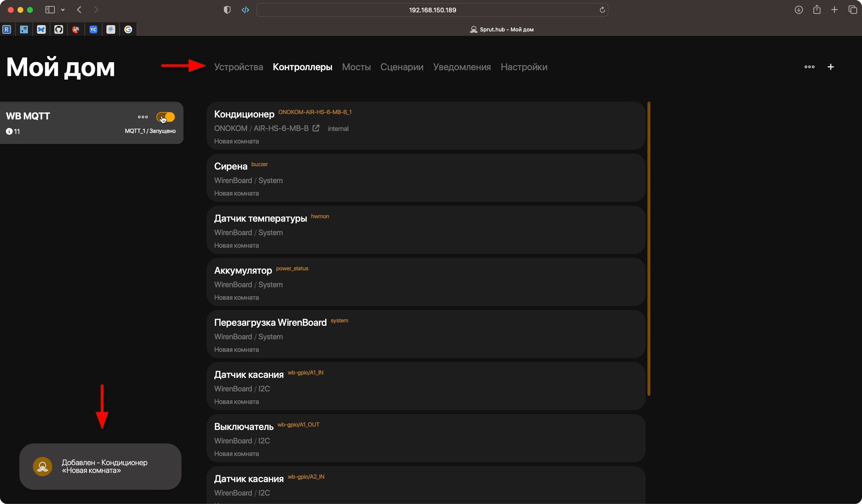Image resolution: width=862 pixels, height=504 pixels.
Task: Click the developer code brackets extension icon
Action: pos(245,10)
